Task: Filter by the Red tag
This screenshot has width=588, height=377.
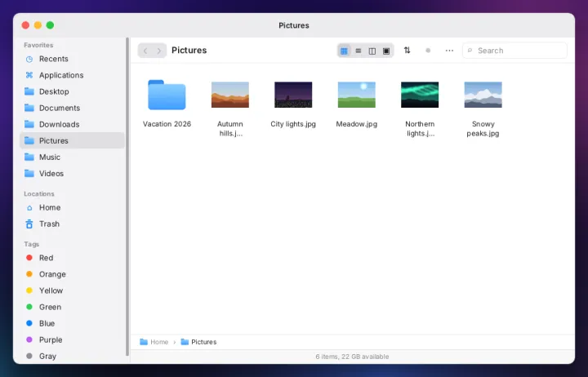Action: pos(72,258)
